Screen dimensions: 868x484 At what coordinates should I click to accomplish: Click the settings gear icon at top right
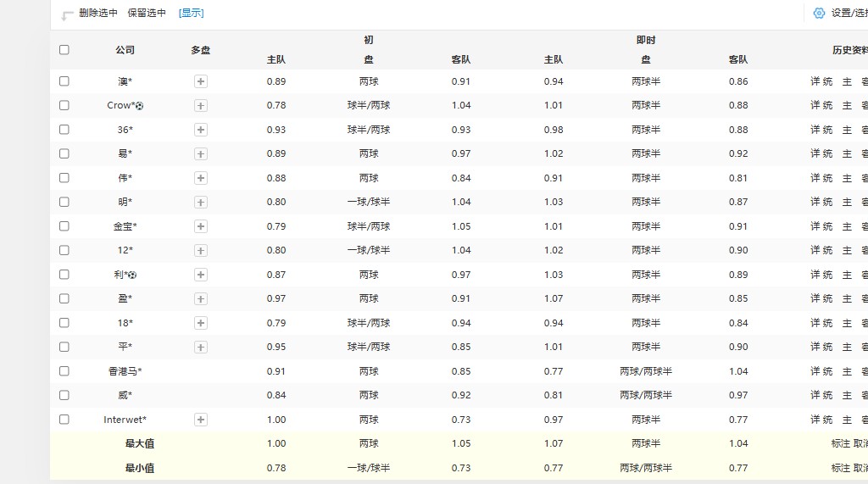(x=819, y=13)
